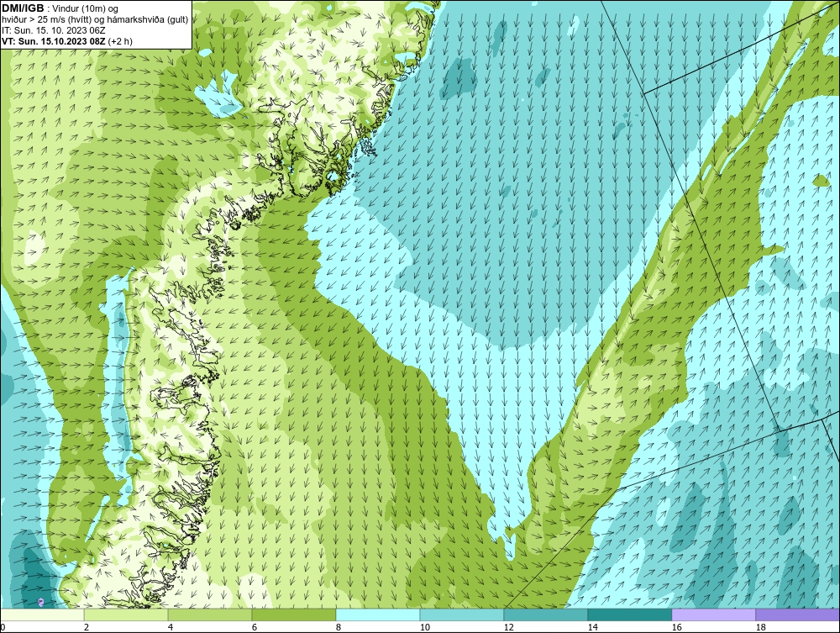This screenshot has width=840, height=633.
Task: Click the 14–16 m/s dark teal legend swatch
Action: tap(629, 615)
